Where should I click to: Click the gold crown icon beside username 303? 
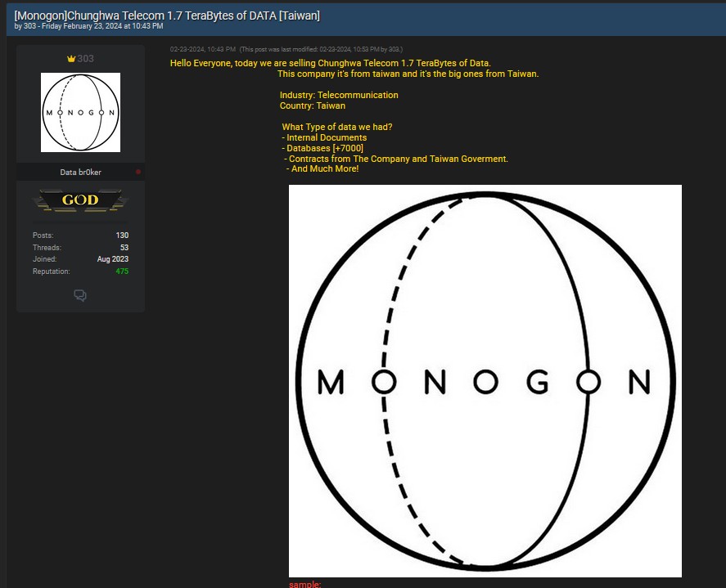(x=71, y=59)
